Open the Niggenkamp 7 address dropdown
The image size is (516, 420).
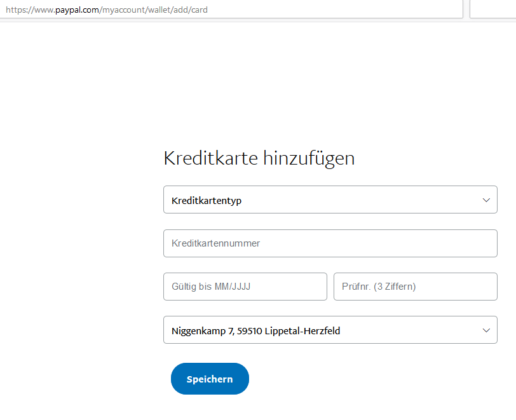pyautogui.click(x=330, y=330)
